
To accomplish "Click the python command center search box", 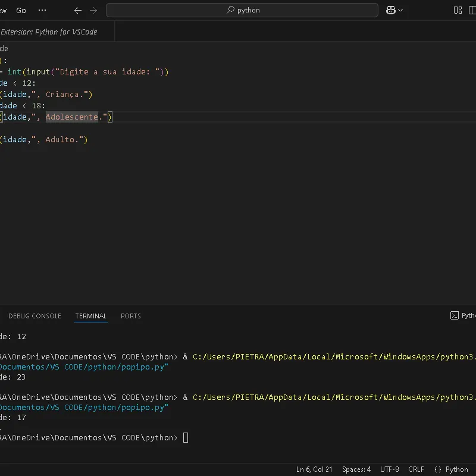I will (242, 10).
